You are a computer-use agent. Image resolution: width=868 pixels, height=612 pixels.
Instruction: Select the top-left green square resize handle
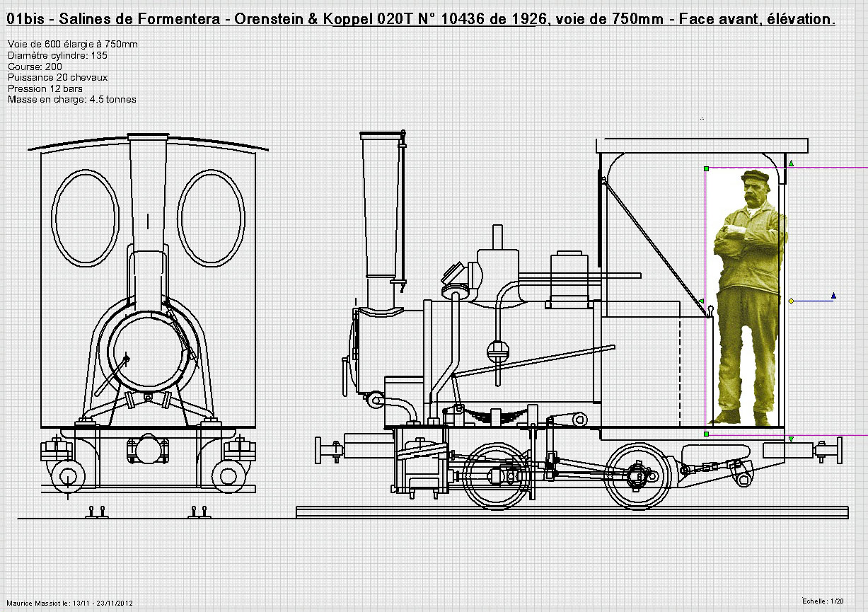coord(706,168)
